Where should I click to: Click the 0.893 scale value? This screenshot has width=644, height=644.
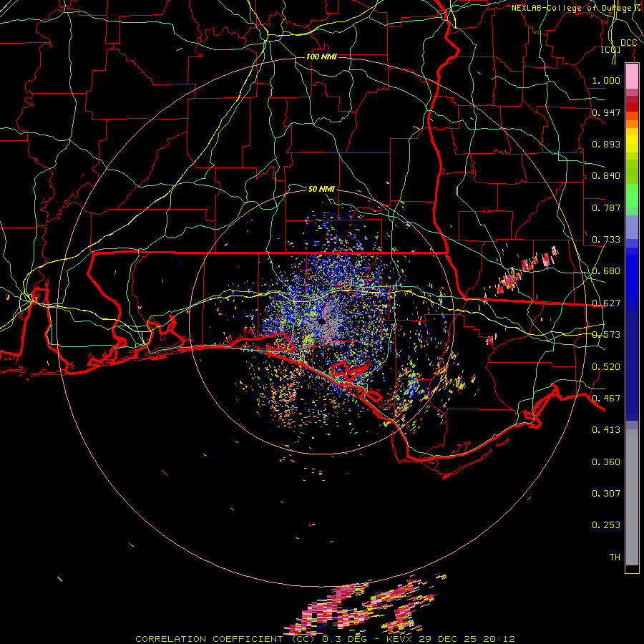[x=606, y=144]
